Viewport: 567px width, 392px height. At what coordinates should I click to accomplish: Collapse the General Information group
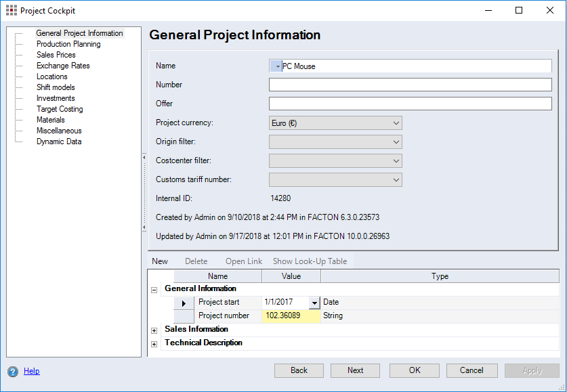pyautogui.click(x=154, y=289)
